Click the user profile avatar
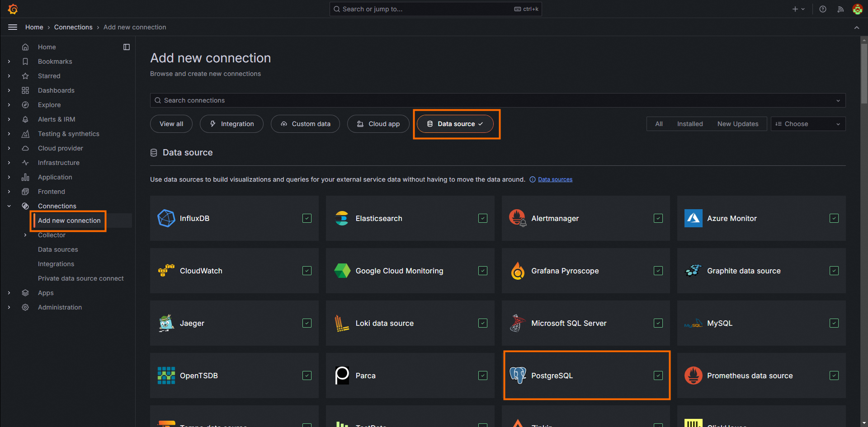The width and height of the screenshot is (868, 427). [857, 9]
